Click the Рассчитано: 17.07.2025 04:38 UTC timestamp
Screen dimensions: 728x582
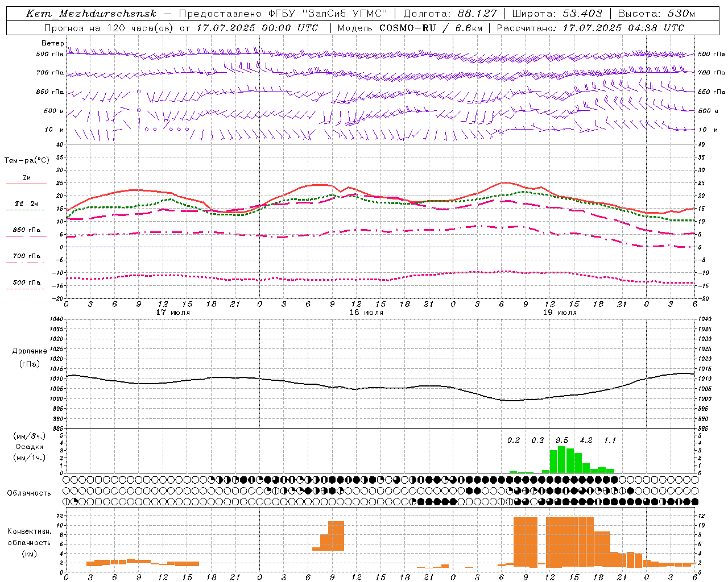(590, 28)
